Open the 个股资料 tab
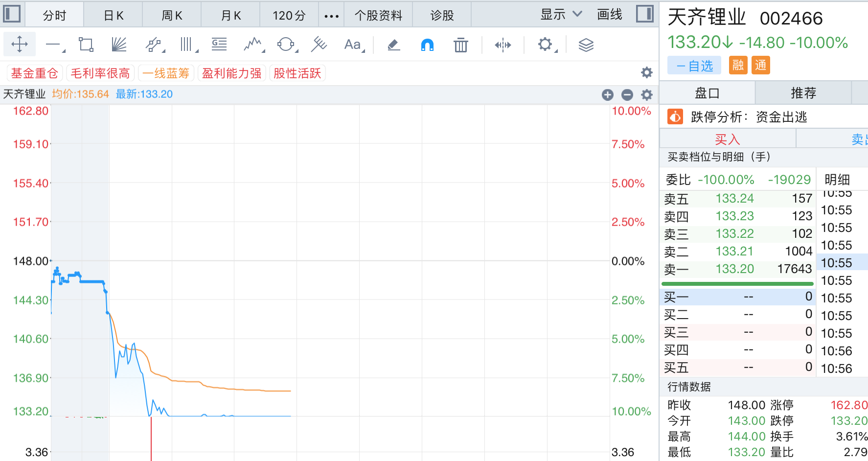The height and width of the screenshot is (461, 868). point(378,16)
